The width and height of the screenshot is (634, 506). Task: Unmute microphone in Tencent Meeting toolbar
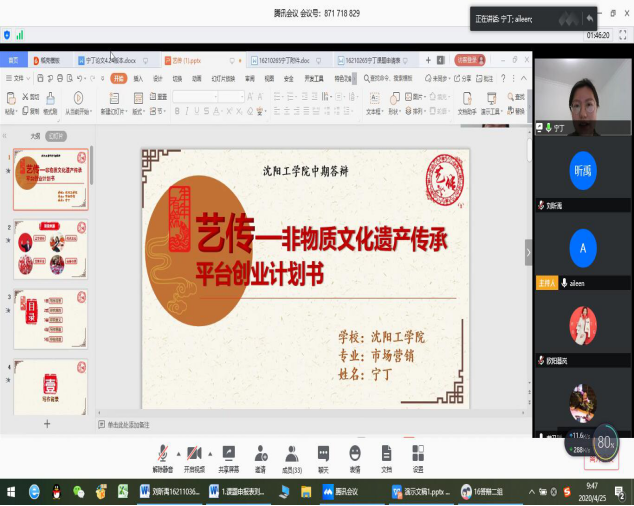point(162,455)
